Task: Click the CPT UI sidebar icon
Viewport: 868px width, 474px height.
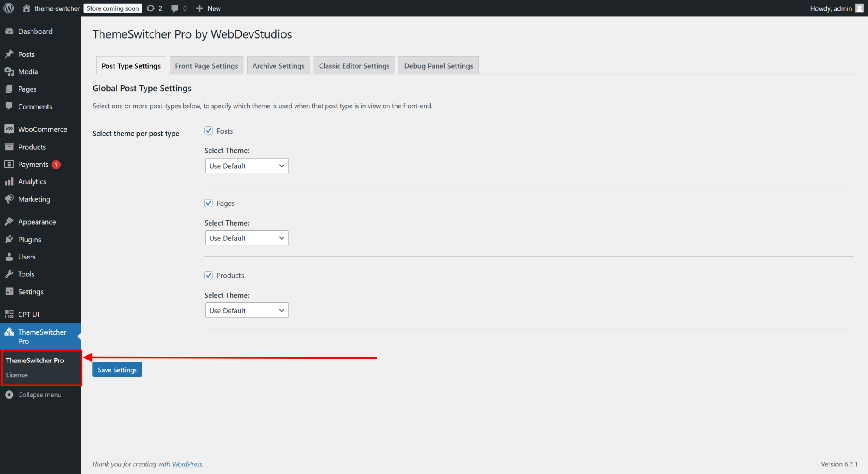Action: pos(9,314)
